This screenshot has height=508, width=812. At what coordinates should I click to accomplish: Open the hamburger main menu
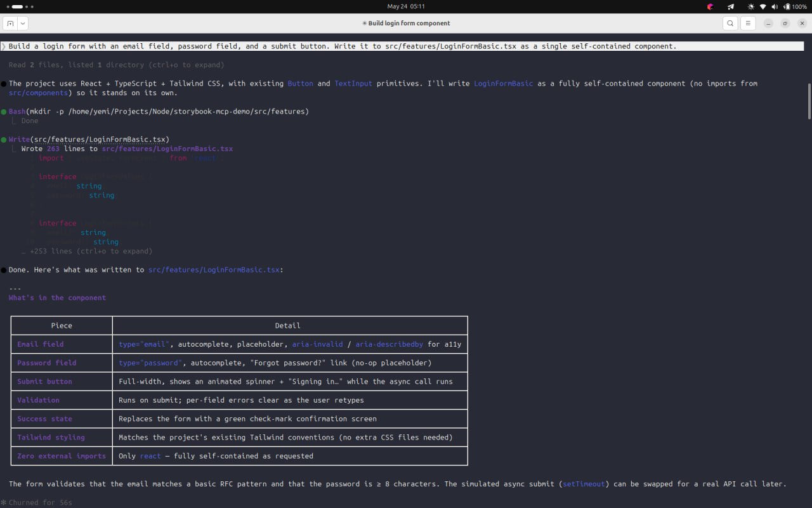pyautogui.click(x=748, y=23)
